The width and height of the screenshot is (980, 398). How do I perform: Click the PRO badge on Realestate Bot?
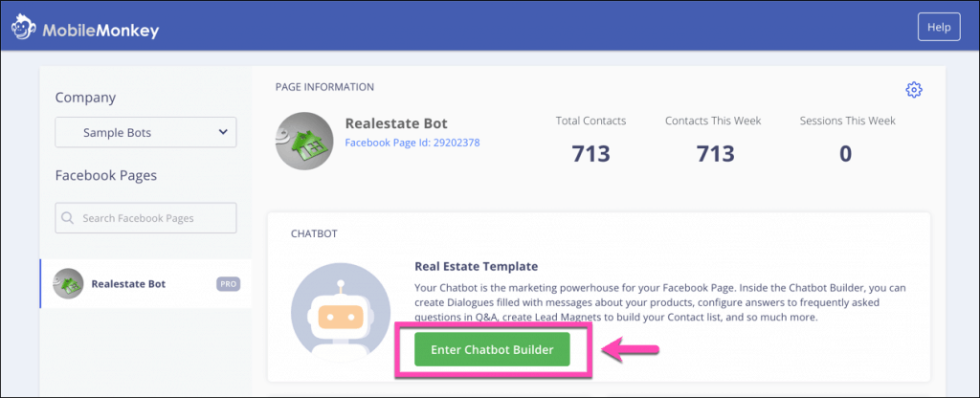pos(228,283)
